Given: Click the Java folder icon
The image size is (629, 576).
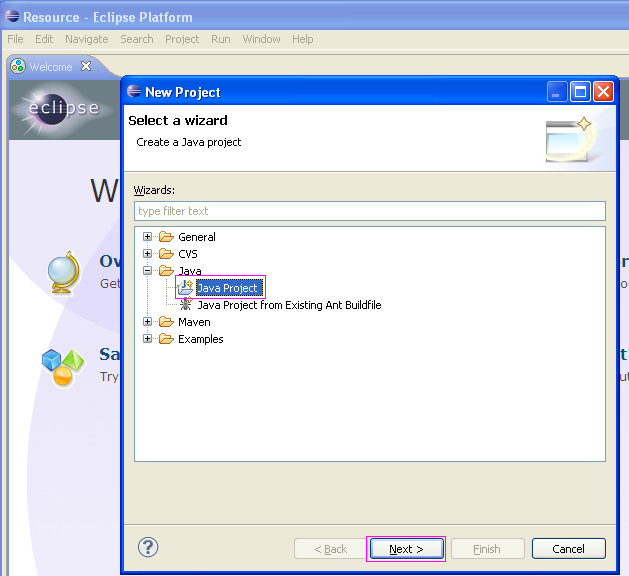Looking at the screenshot, I should (x=166, y=270).
